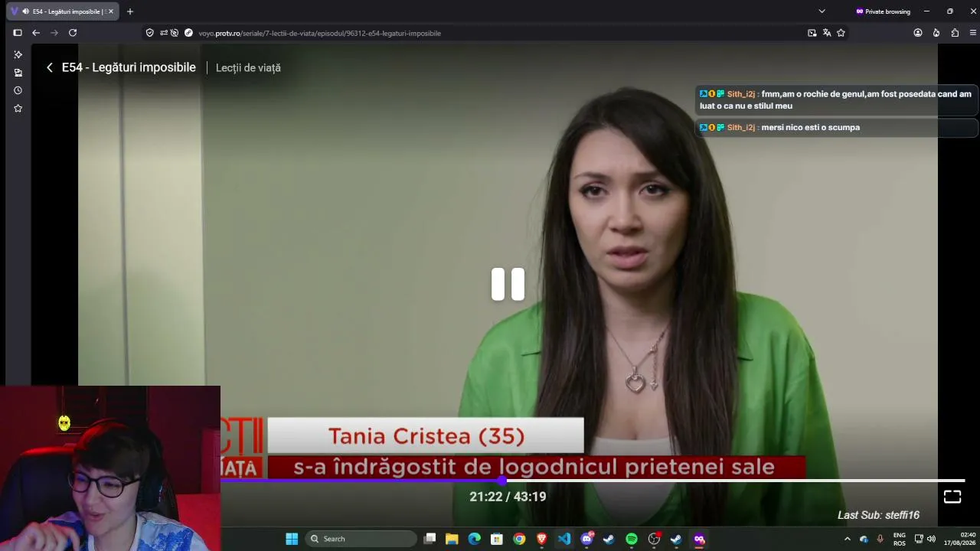Image resolution: width=980 pixels, height=551 pixels.
Task: Toggle the browser sidebar
Action: point(18,33)
